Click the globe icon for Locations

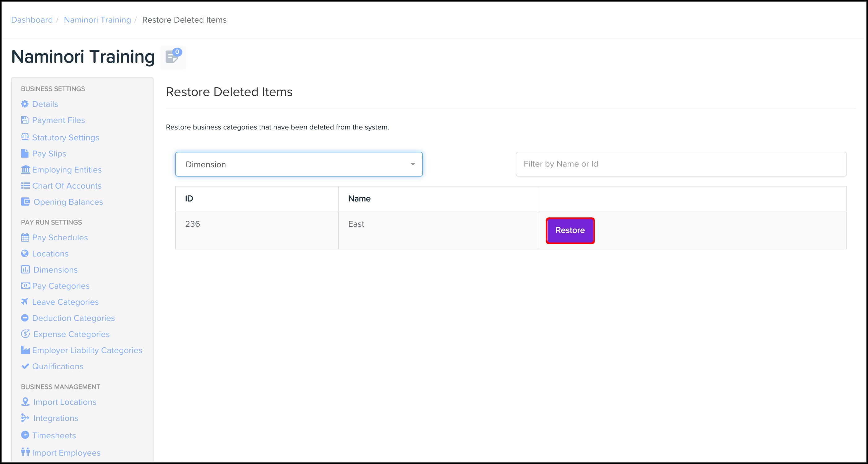click(24, 253)
